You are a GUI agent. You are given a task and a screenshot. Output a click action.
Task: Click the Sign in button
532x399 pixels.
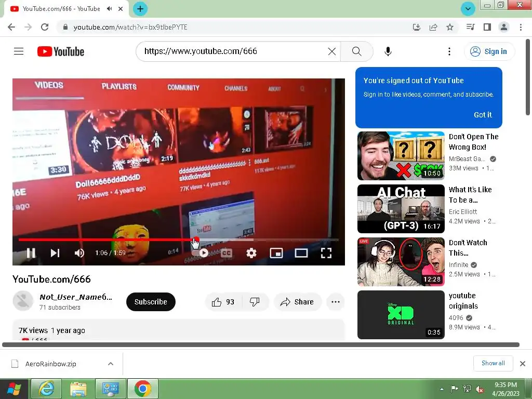click(x=489, y=51)
